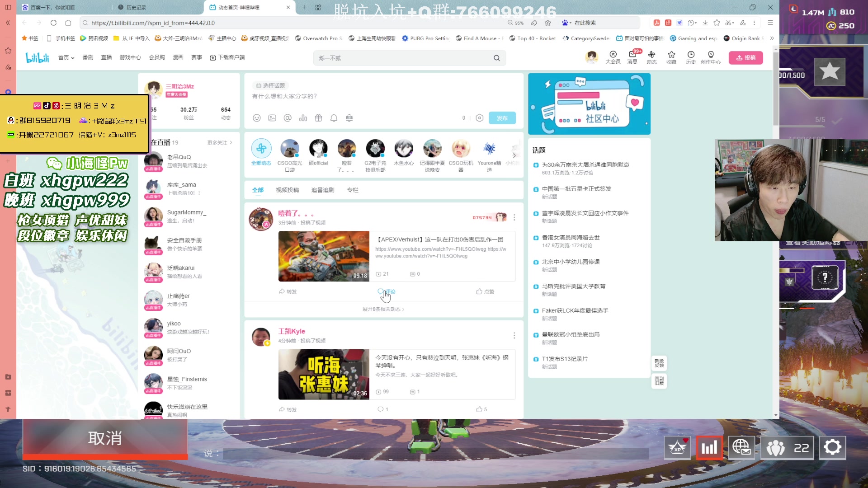The height and width of the screenshot is (488, 868).
Task: Switch to 全部 feed tab
Action: [x=258, y=190]
